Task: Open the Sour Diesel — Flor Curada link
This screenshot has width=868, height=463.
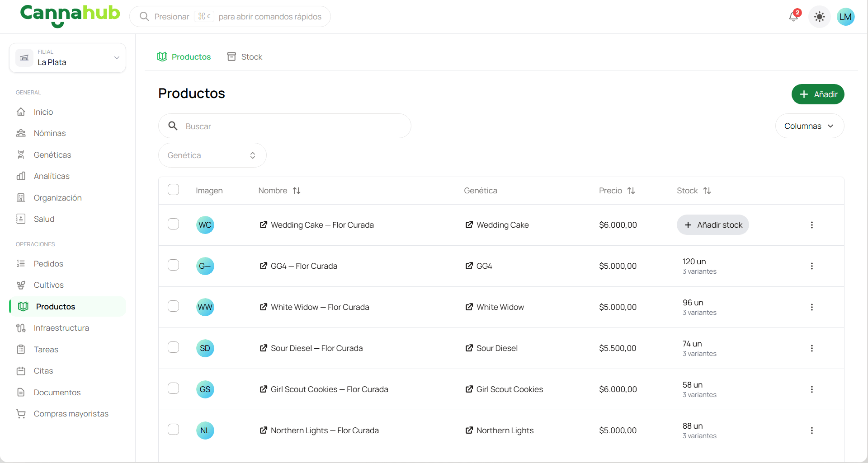Action: [x=311, y=348]
